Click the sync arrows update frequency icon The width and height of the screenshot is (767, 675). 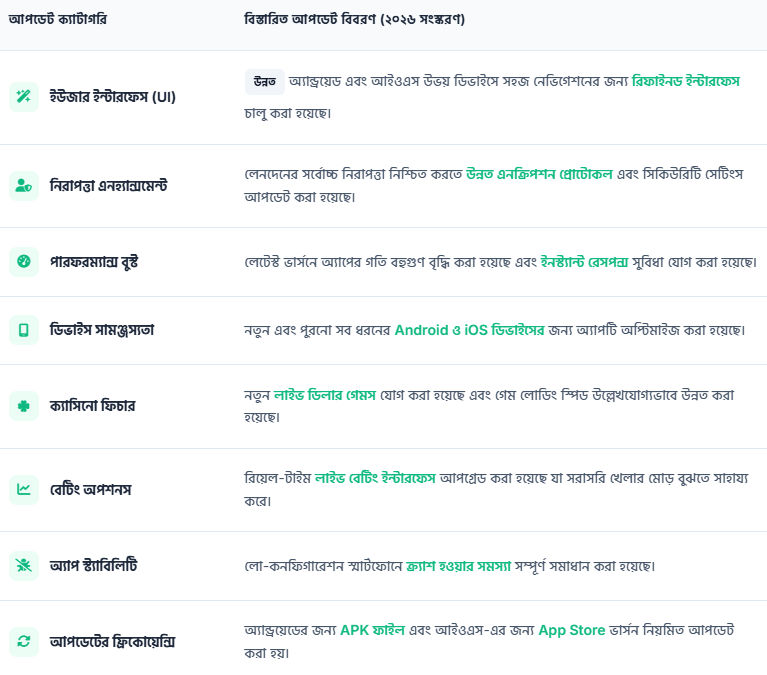23,641
